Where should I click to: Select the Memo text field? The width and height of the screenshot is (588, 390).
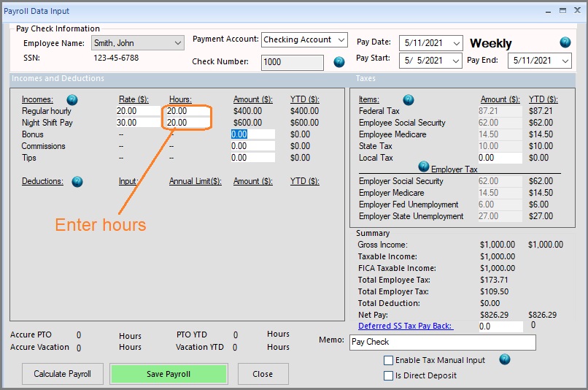click(x=442, y=342)
